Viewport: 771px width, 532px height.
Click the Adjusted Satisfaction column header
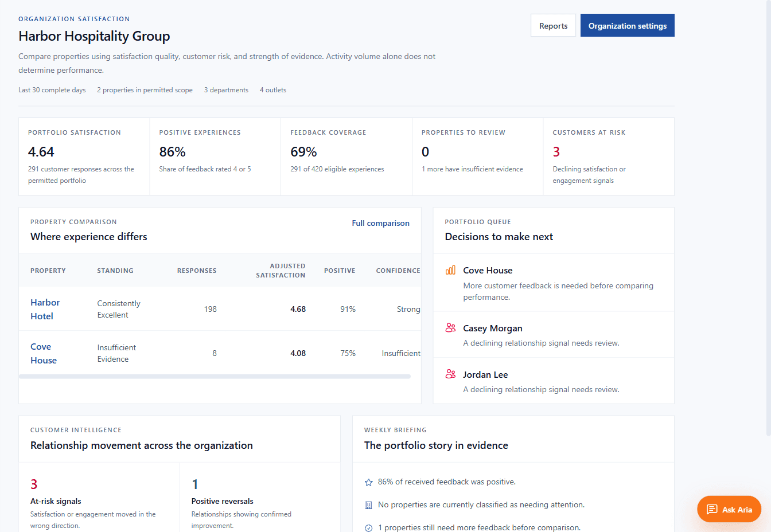point(281,271)
